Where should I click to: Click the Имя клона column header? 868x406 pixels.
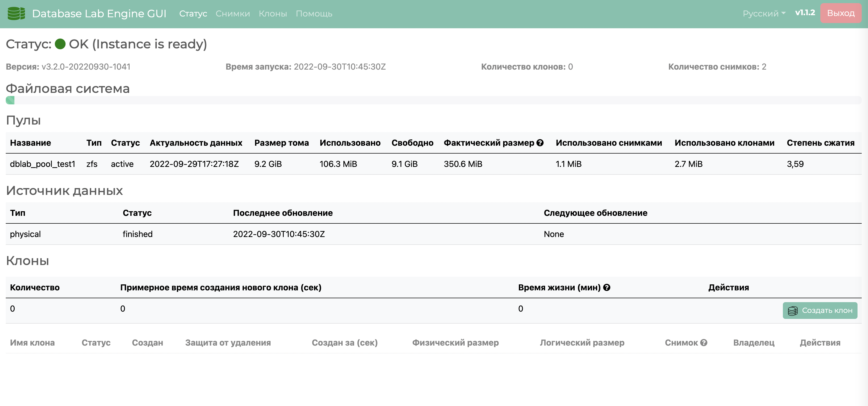point(32,342)
